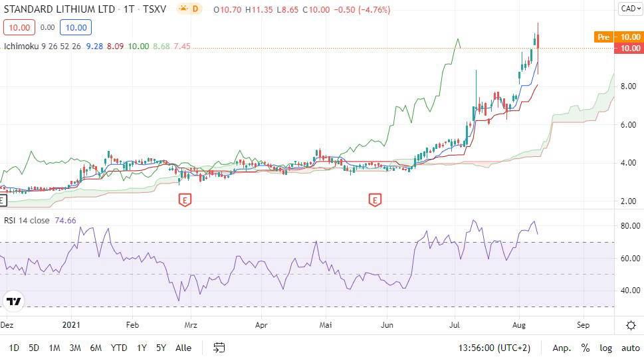Click the May earnings E marker

pyautogui.click(x=375, y=200)
